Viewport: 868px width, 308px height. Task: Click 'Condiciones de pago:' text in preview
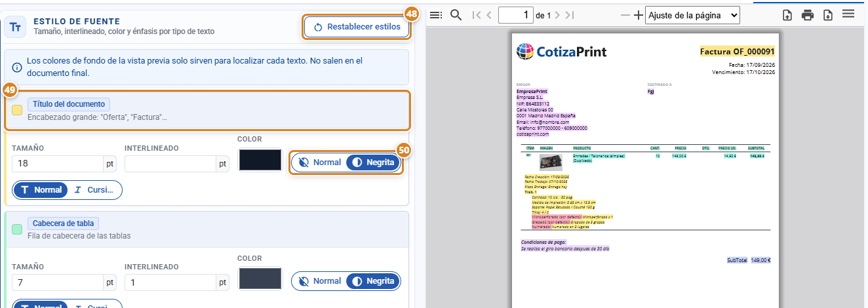tap(543, 242)
